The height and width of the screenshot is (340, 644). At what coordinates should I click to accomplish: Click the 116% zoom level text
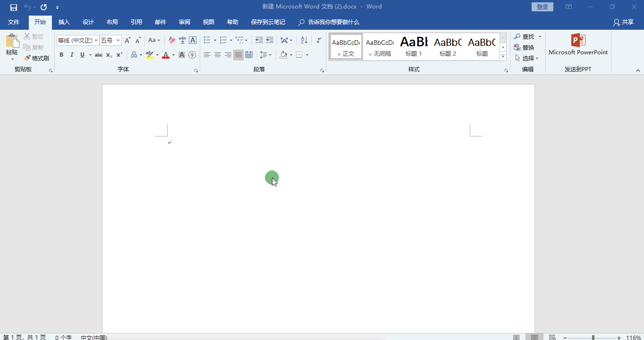point(634,338)
